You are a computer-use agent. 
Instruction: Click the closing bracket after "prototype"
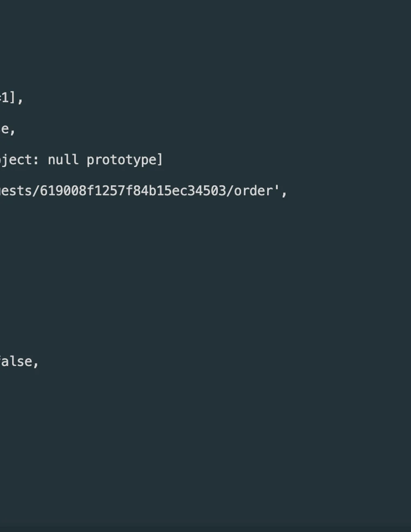160,159
